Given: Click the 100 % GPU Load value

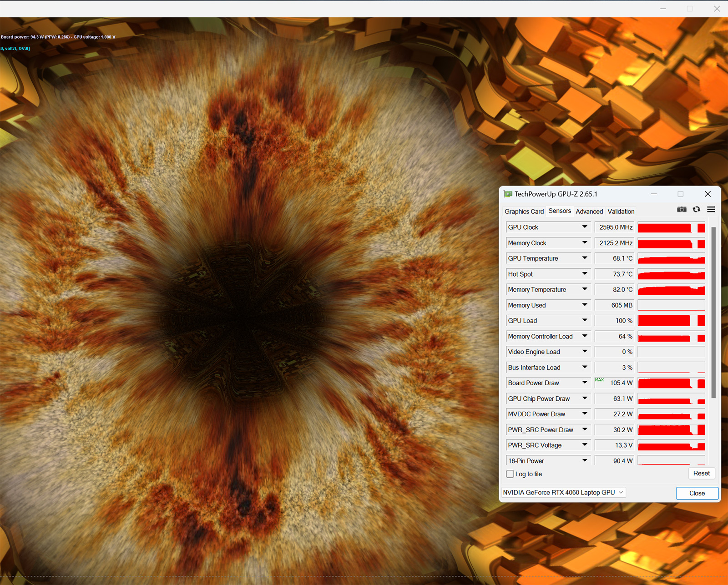Looking at the screenshot, I should coord(615,321).
